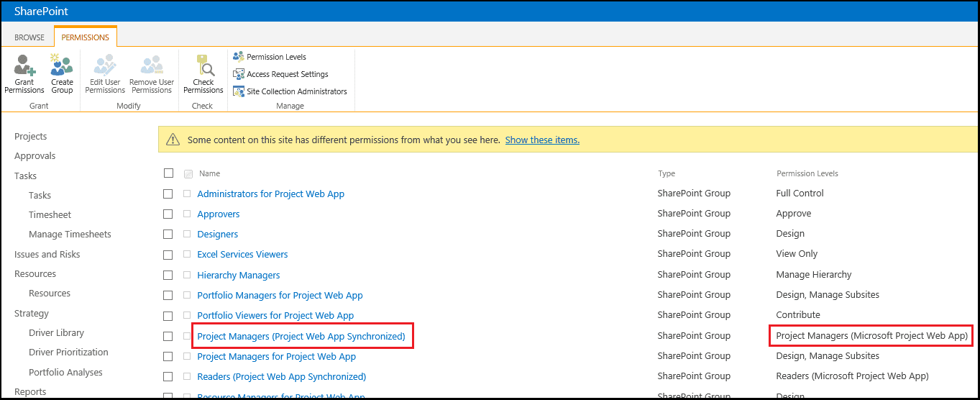Click the Create Group icon
The height and width of the screenshot is (400, 980).
tap(62, 65)
